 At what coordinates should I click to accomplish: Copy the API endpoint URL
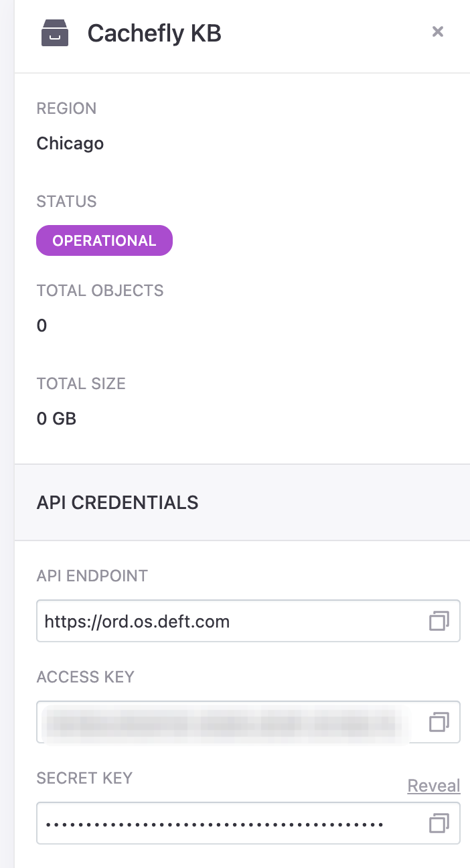pyautogui.click(x=439, y=622)
